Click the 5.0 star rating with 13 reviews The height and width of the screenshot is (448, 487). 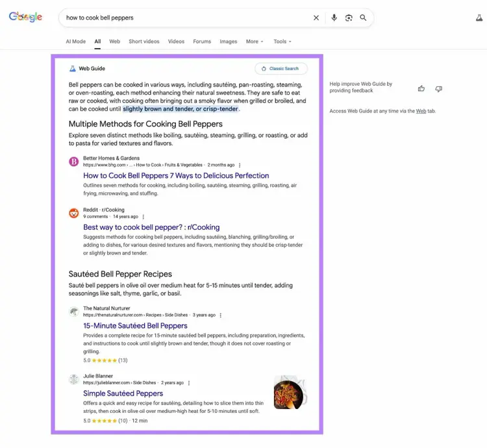[x=105, y=360]
